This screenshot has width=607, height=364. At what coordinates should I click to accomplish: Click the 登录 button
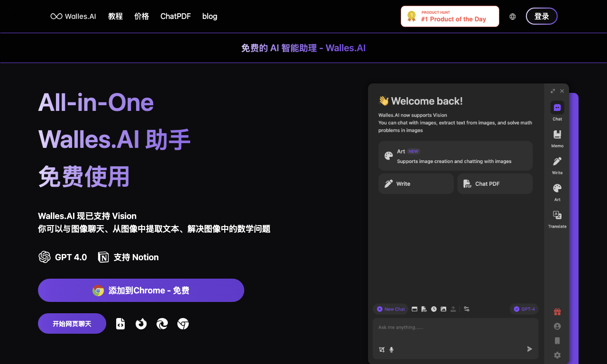542,16
